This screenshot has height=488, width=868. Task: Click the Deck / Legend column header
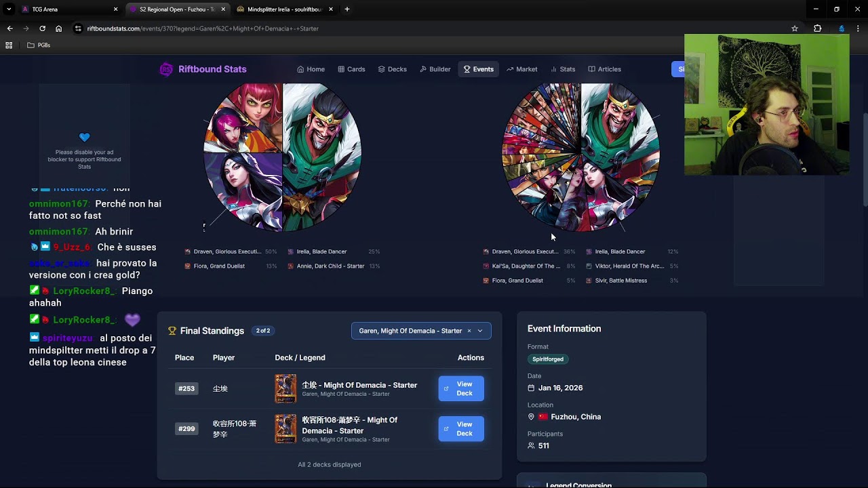pyautogui.click(x=300, y=358)
